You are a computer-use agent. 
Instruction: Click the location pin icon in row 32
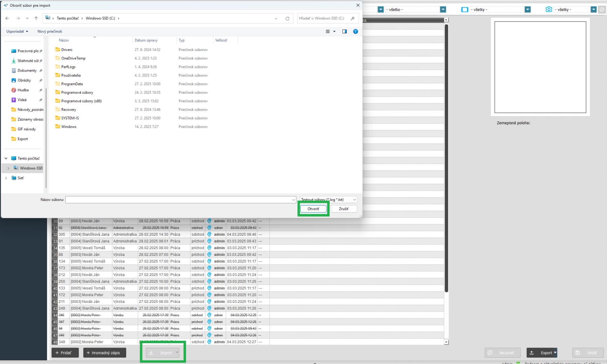(x=209, y=234)
